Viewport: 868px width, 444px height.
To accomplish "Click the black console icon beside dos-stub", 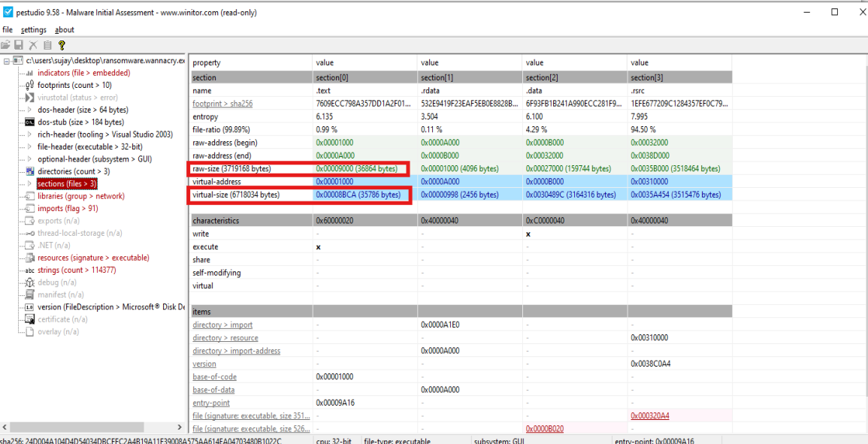I will [x=30, y=122].
